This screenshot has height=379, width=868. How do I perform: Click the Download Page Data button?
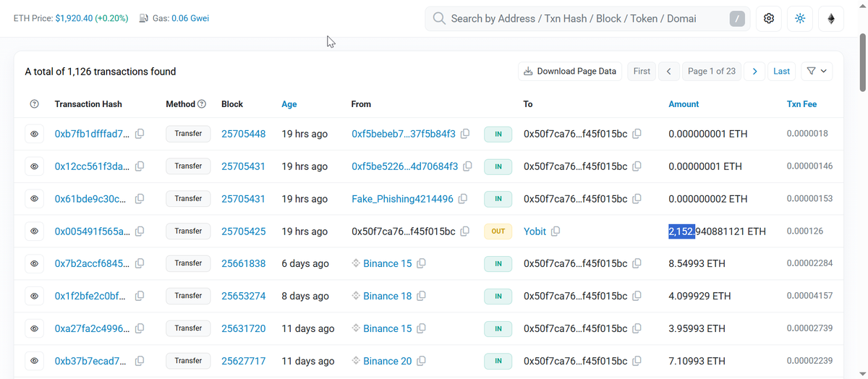point(570,71)
